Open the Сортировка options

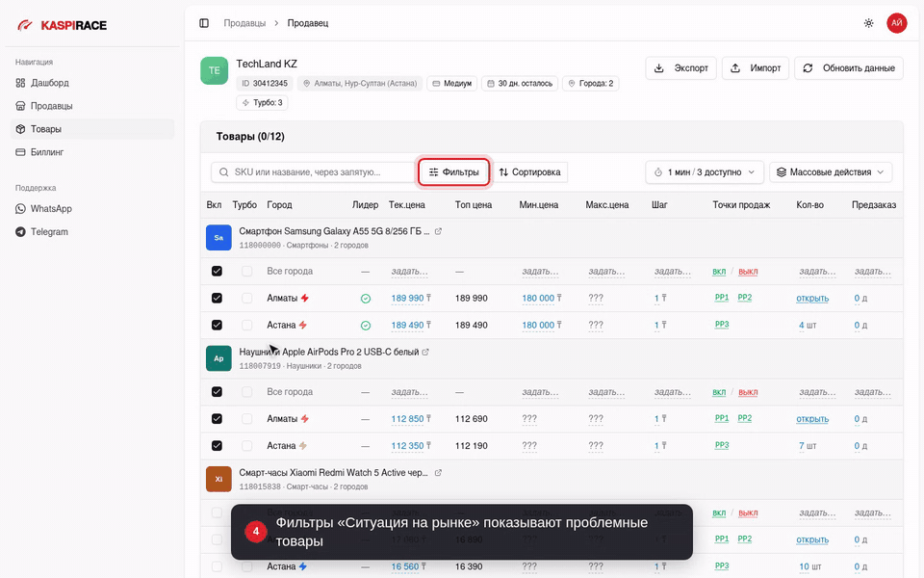tap(529, 172)
